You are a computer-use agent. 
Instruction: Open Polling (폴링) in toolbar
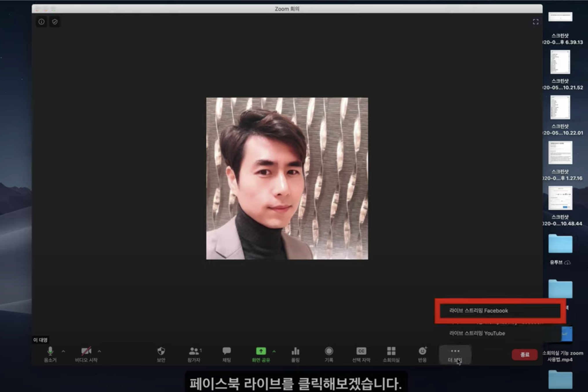[295, 354]
